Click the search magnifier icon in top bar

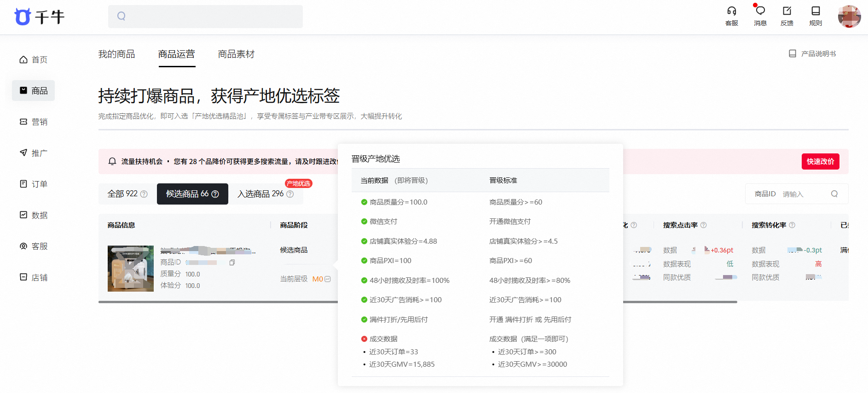click(x=121, y=16)
